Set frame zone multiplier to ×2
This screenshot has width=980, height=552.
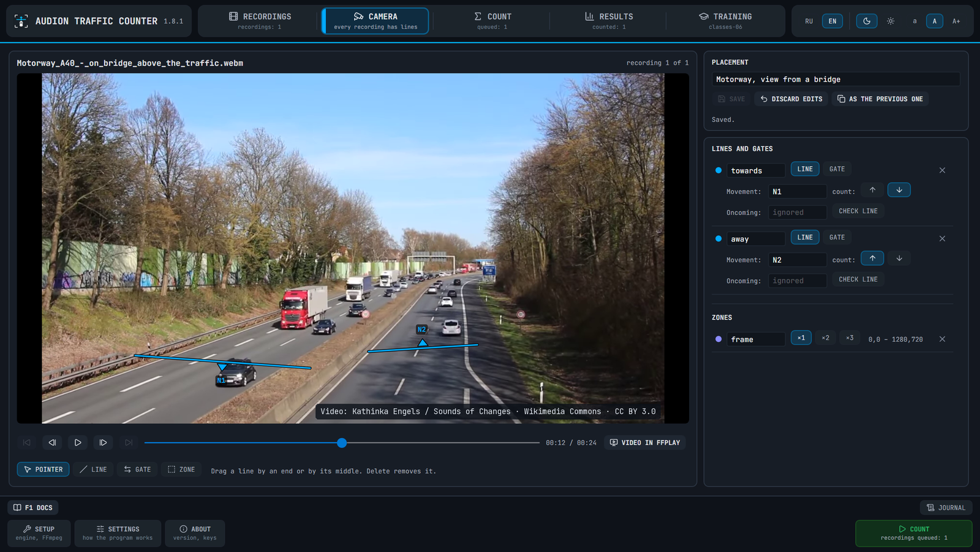[825, 338]
